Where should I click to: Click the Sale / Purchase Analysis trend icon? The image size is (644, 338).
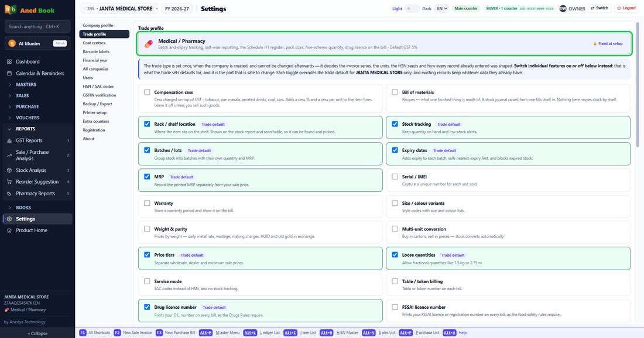pos(9,155)
